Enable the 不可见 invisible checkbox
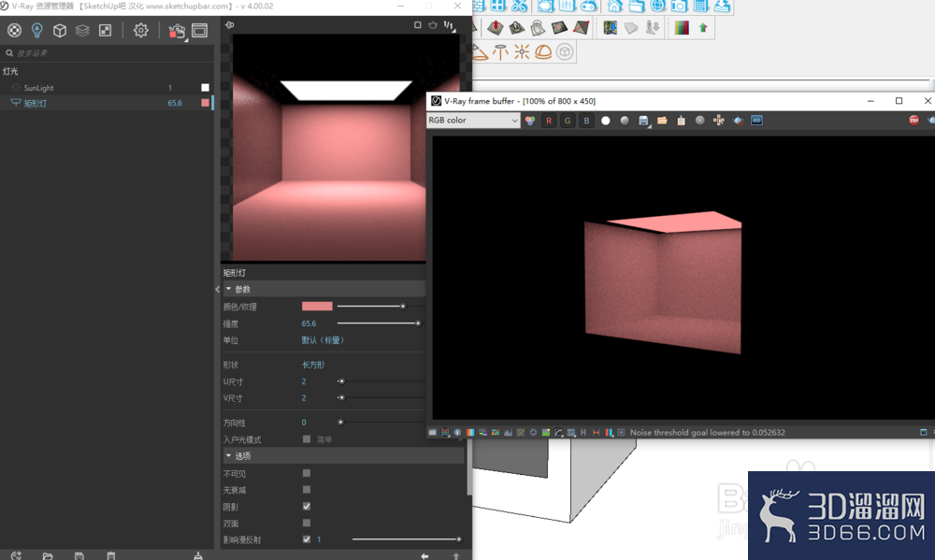935x560 pixels. pyautogui.click(x=307, y=473)
